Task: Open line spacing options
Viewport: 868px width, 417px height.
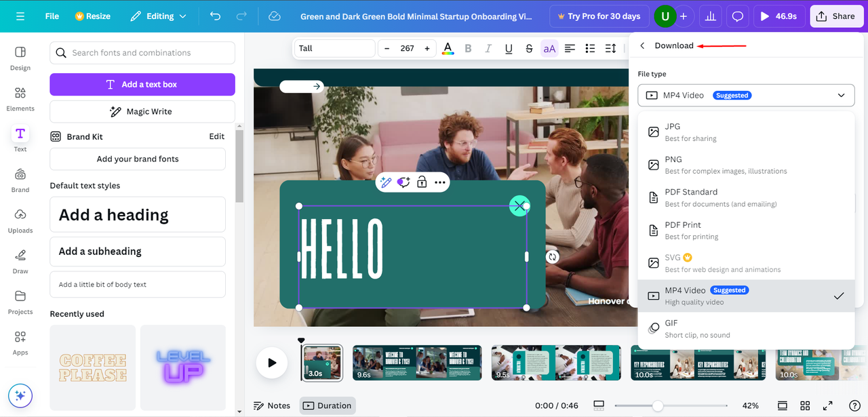Action: [x=610, y=48]
